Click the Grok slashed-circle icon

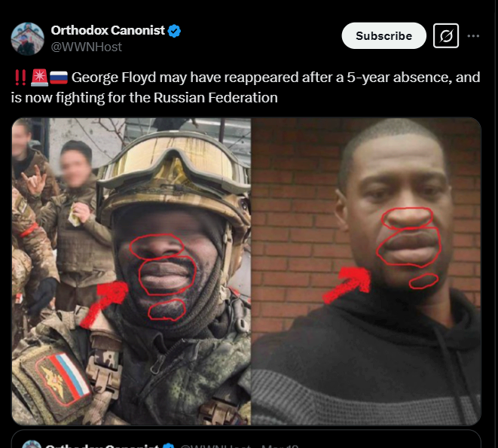(446, 35)
